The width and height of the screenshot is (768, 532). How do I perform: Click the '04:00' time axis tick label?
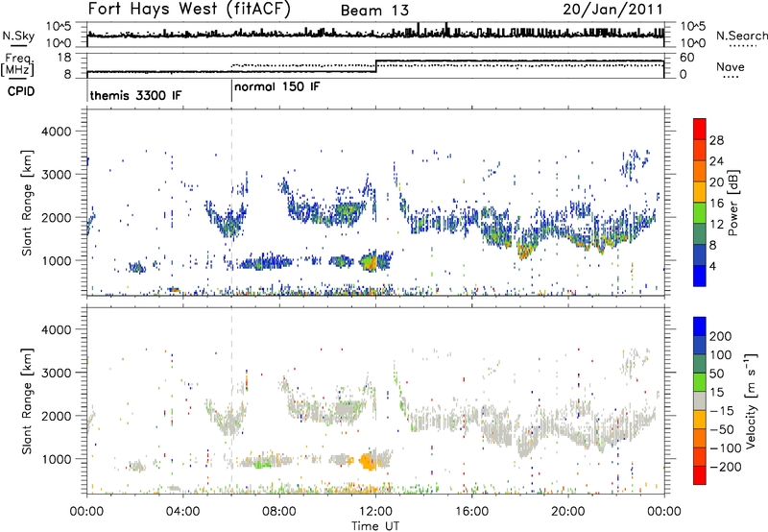pyautogui.click(x=182, y=512)
